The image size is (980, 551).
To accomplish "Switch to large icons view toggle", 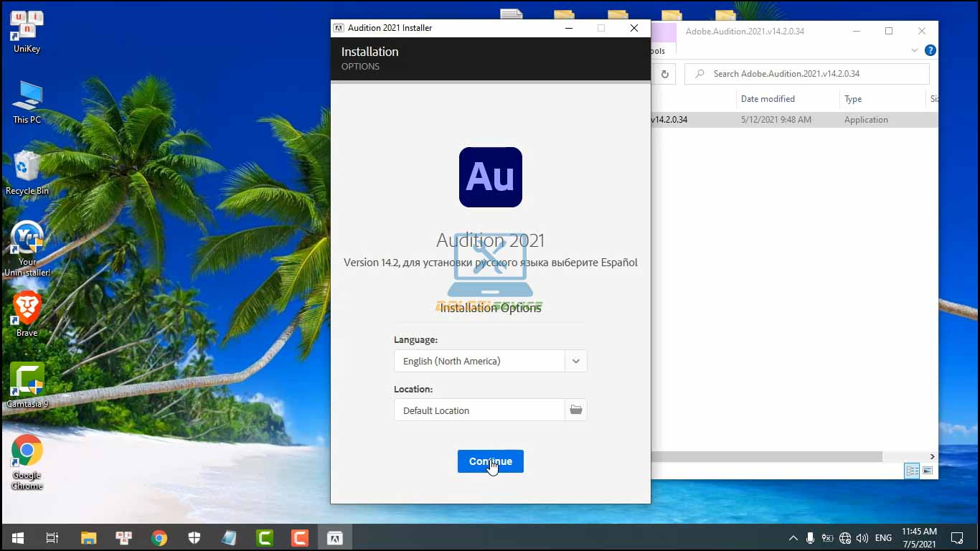I will click(x=928, y=471).
